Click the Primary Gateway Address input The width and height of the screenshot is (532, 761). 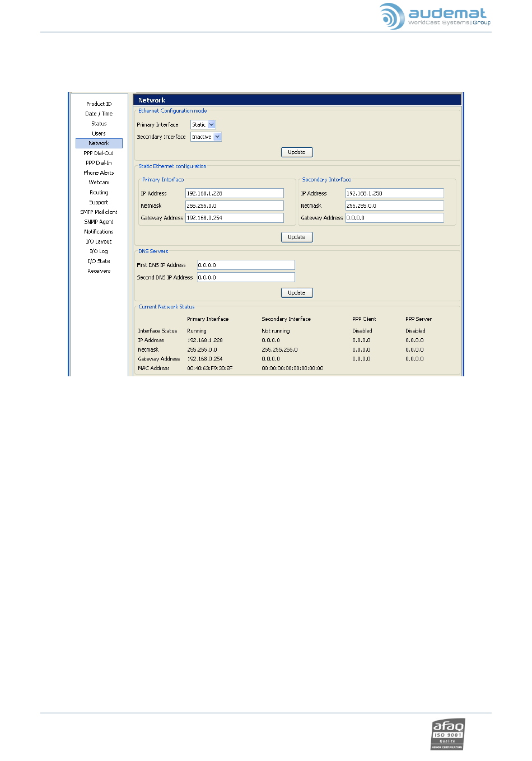point(234,218)
